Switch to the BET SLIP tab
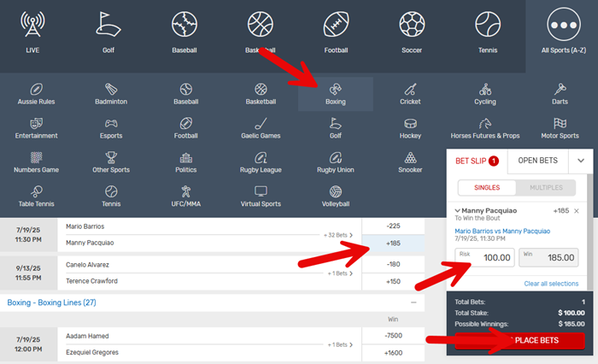598x364 pixels. pyautogui.click(x=477, y=160)
